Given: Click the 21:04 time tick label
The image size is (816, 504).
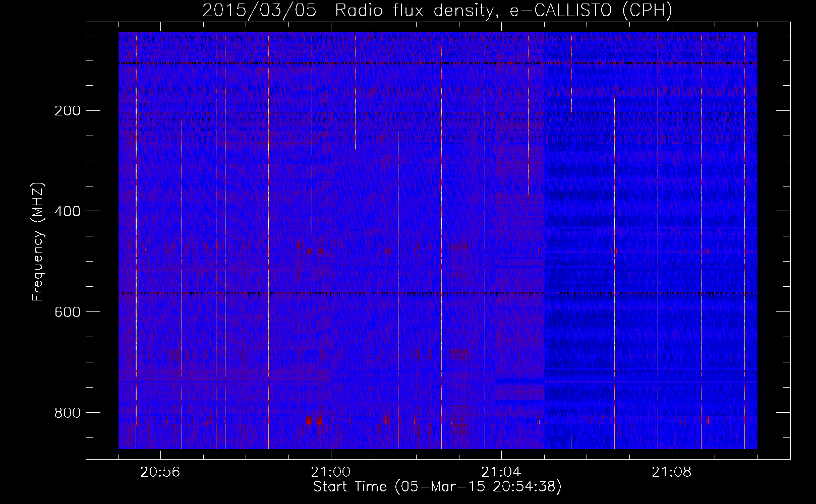Looking at the screenshot, I should point(501,472).
